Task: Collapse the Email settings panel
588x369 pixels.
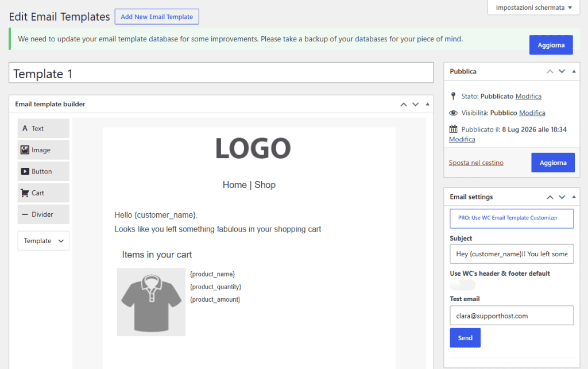Action: (574, 197)
